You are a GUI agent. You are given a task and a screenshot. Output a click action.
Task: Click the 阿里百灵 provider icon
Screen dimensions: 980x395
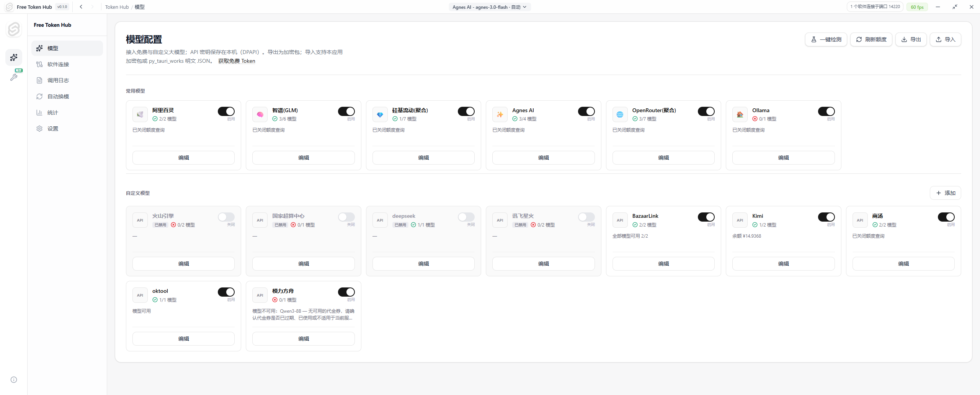140,114
